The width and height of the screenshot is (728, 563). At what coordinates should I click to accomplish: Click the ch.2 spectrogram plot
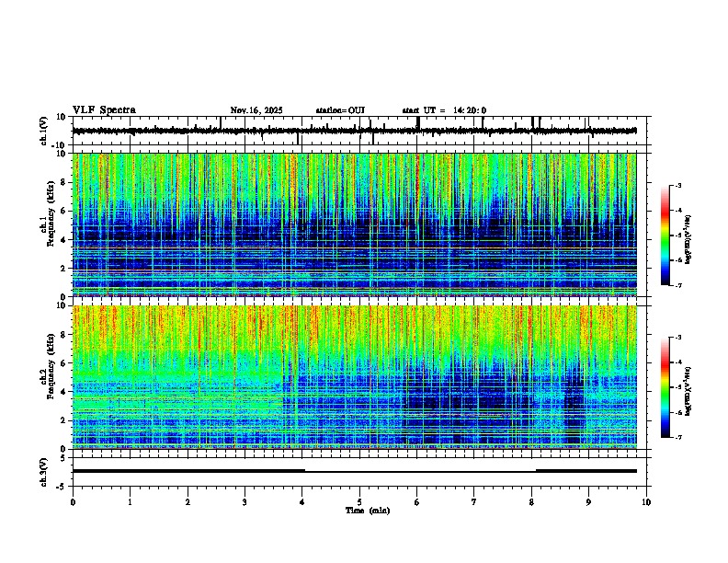coord(355,377)
